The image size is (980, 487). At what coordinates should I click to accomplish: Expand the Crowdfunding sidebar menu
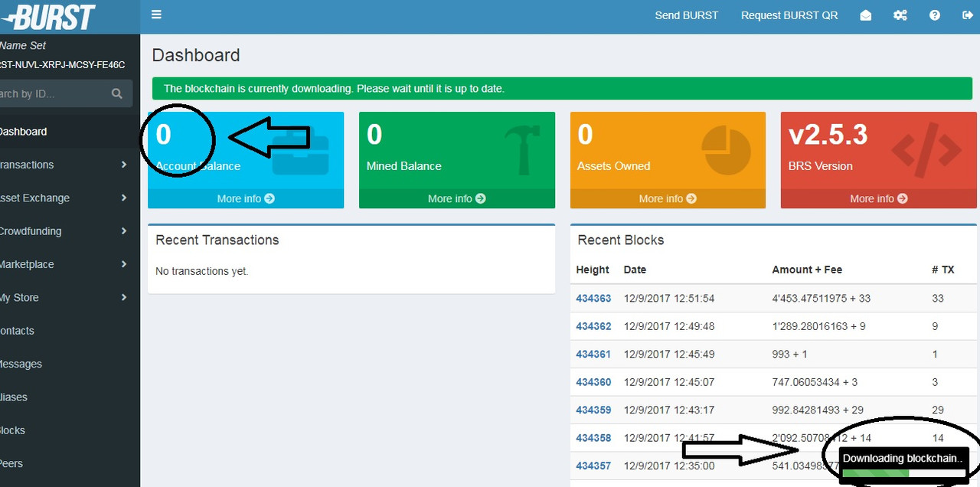coord(70,231)
